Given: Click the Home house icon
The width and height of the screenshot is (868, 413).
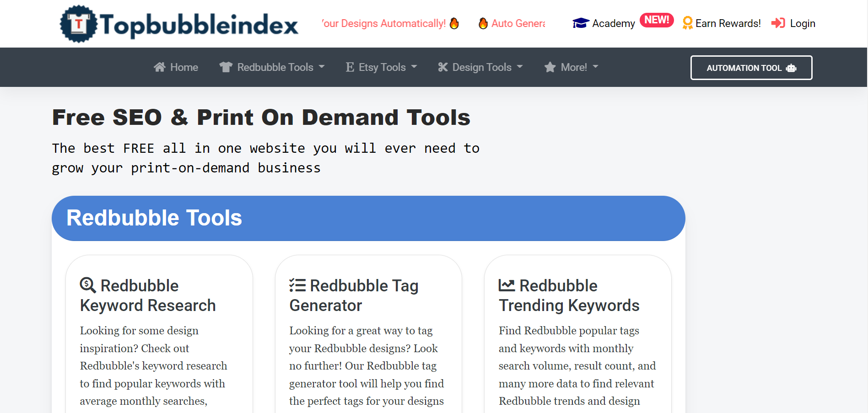Looking at the screenshot, I should pyautogui.click(x=159, y=67).
